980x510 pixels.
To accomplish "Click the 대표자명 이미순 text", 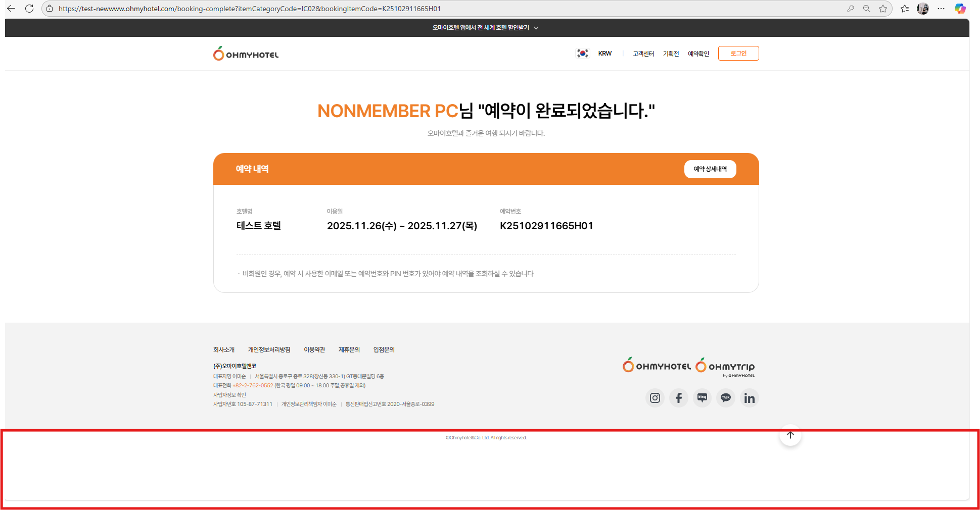I will tap(229, 376).
